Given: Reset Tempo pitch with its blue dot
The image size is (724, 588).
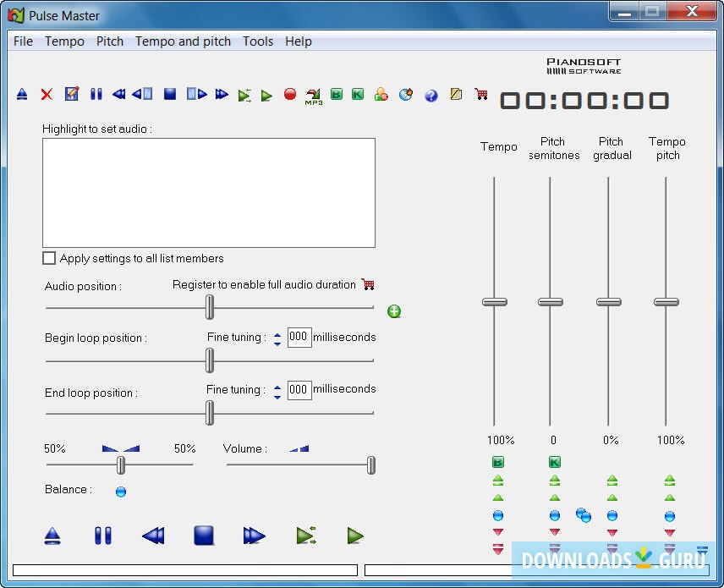Looking at the screenshot, I should [670, 516].
